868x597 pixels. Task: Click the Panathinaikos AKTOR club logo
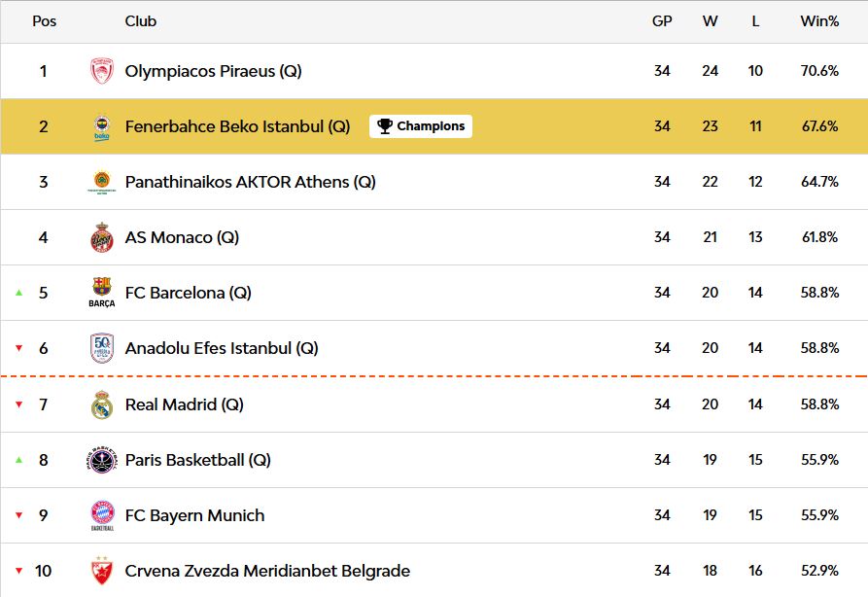click(102, 183)
